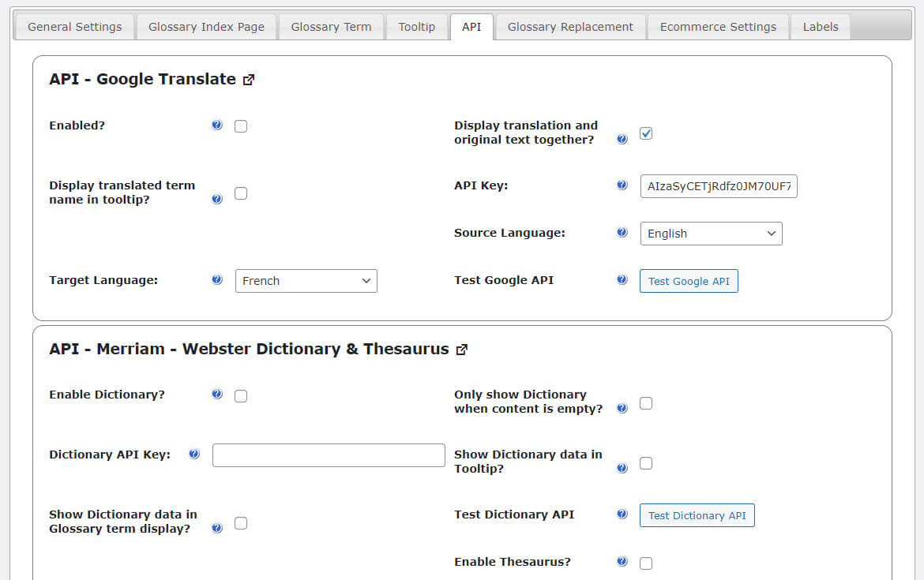The image size is (924, 580).
Task: Click the help icon beside Test Google API
Action: point(622,279)
